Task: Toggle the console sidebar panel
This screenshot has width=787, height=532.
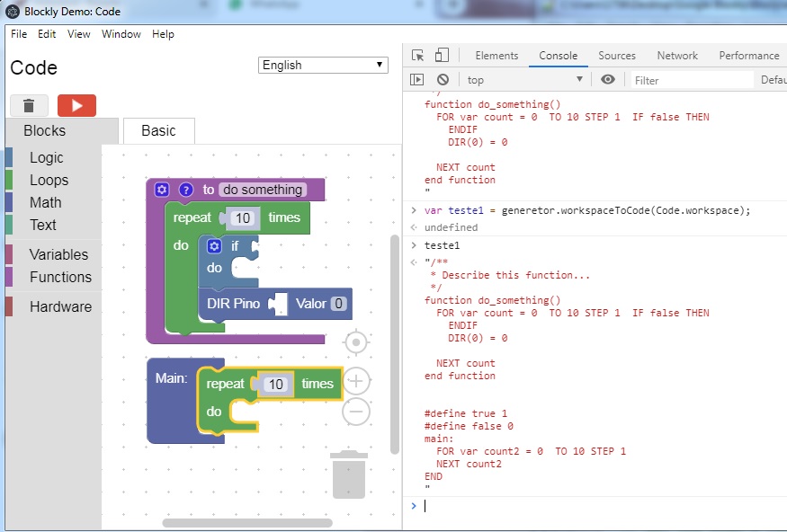Action: [x=416, y=80]
